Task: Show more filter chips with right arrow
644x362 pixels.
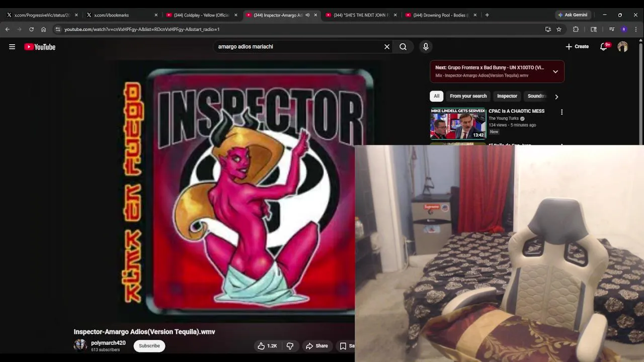Action: coord(556,97)
